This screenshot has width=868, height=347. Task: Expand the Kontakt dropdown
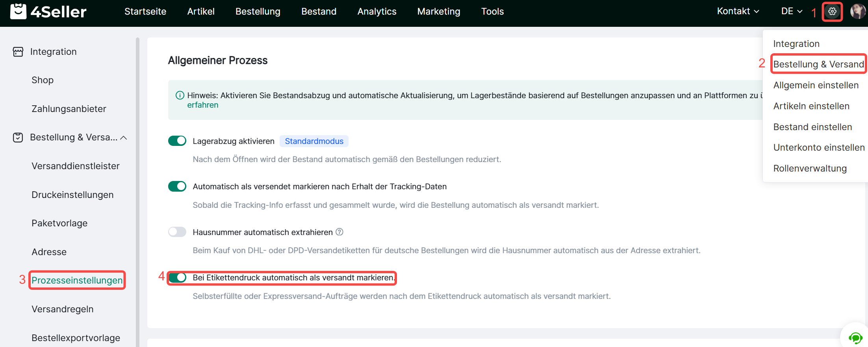point(738,11)
